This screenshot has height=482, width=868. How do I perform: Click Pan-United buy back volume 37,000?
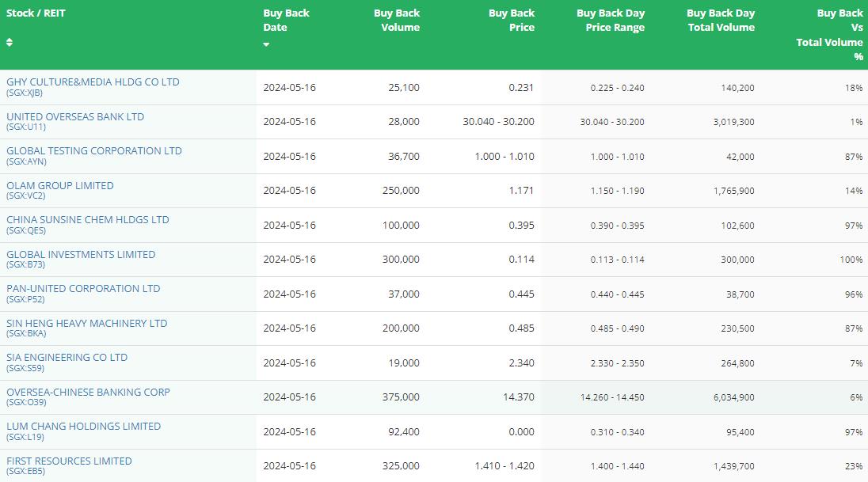tap(404, 294)
